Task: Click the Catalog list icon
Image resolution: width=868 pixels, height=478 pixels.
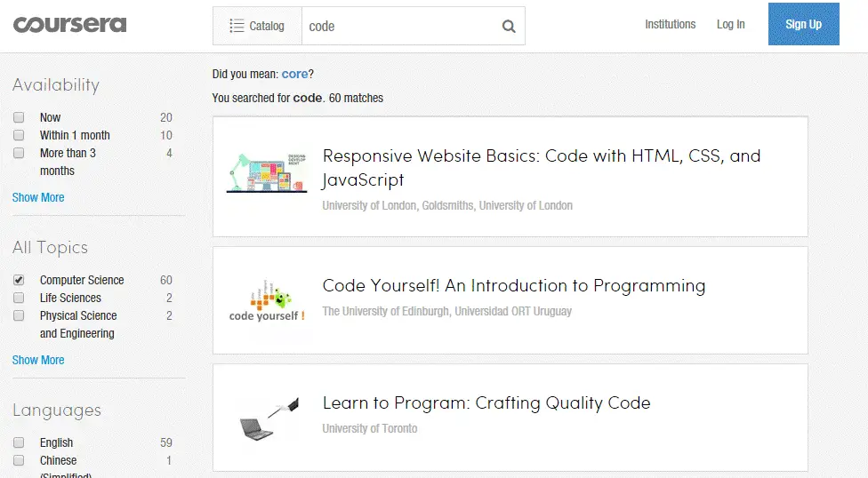Action: tap(237, 26)
